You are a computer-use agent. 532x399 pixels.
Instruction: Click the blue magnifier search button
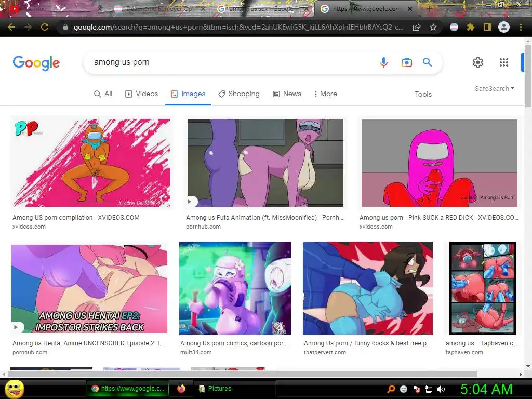click(427, 62)
